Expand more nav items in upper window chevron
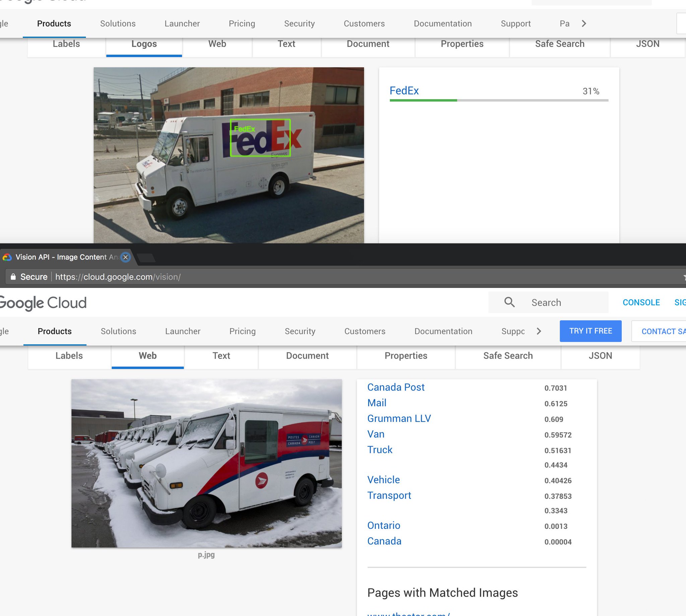686x616 pixels. click(584, 23)
